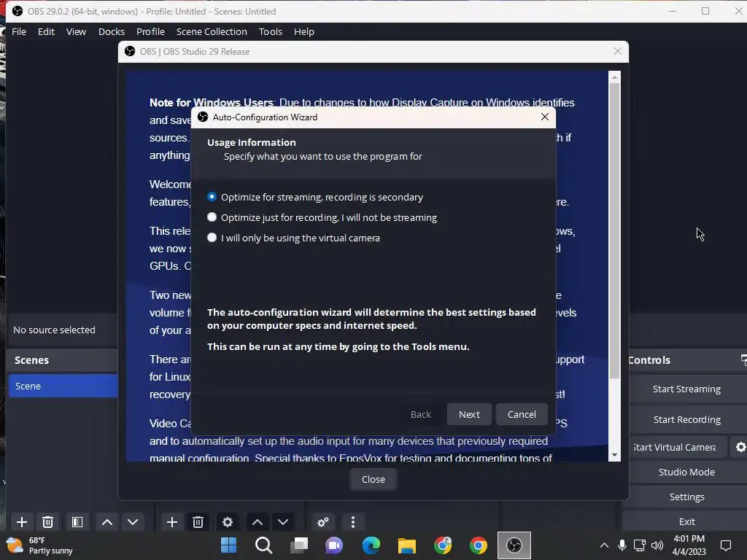Image resolution: width=747 pixels, height=560 pixels.
Task: Open the Scene Collection menu
Action: pos(212,31)
